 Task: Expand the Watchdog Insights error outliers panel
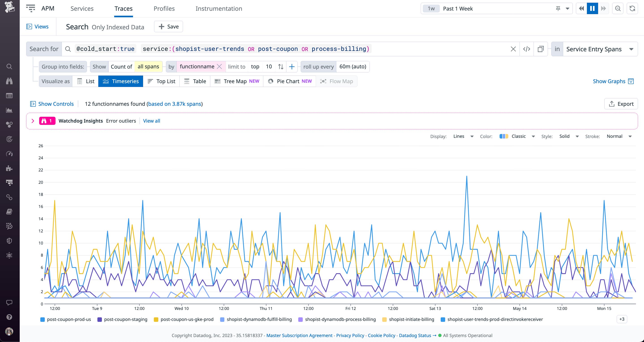(33, 121)
